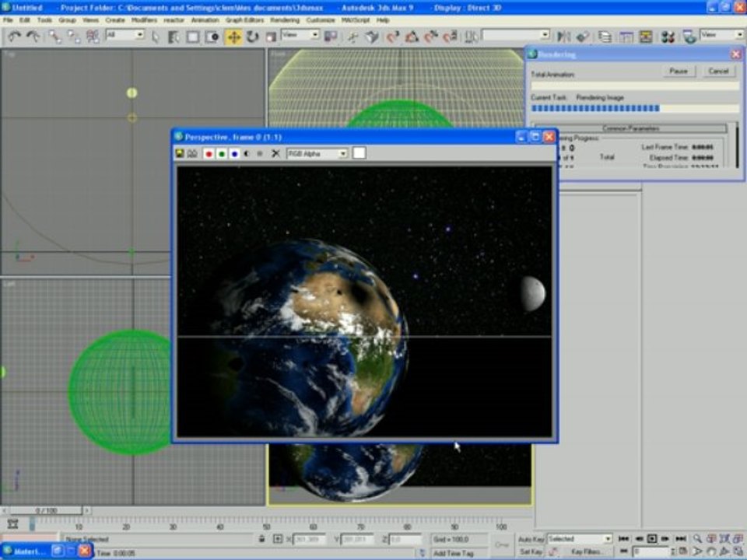Click the Align tool icon

click(x=582, y=37)
